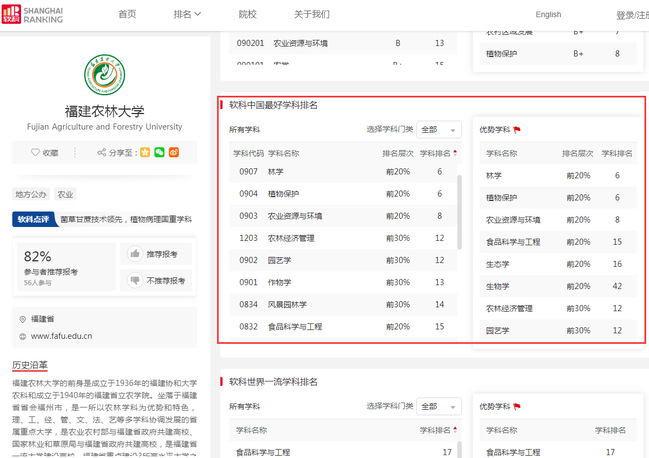Click the 地方公办 tag

pos(30,194)
